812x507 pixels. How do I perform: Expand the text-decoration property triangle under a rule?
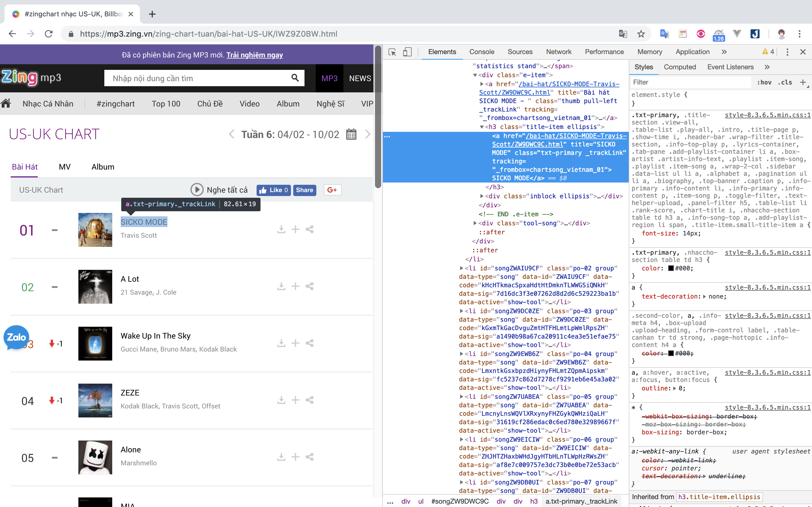[704, 297]
